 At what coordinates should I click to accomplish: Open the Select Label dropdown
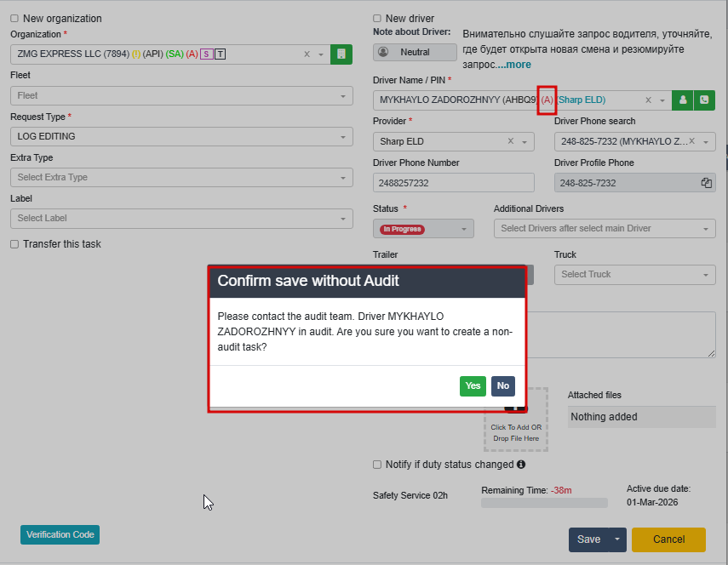tap(181, 219)
